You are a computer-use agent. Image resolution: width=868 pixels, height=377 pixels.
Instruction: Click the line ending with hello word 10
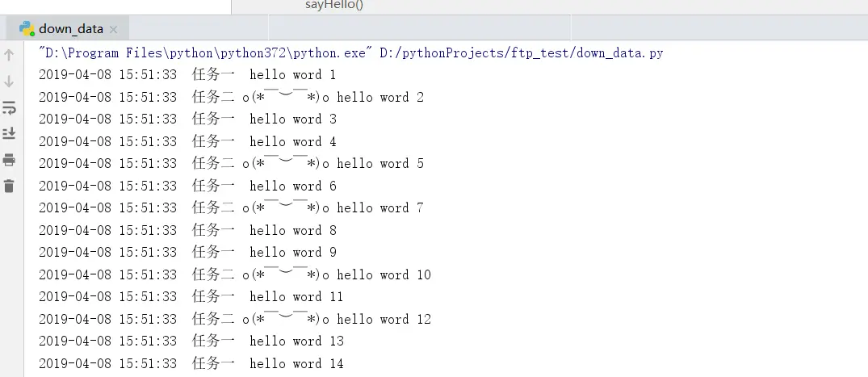click(x=235, y=274)
